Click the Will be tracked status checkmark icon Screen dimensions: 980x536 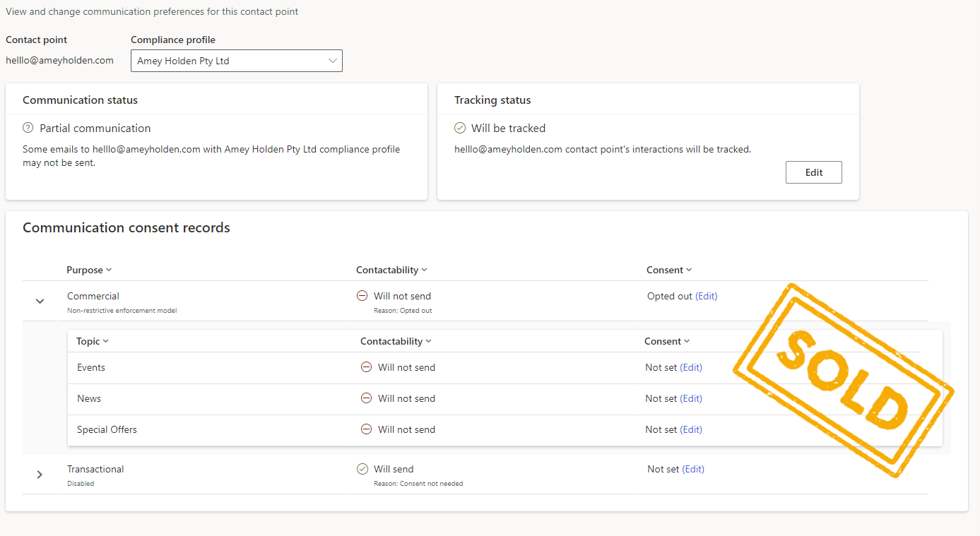pos(460,128)
